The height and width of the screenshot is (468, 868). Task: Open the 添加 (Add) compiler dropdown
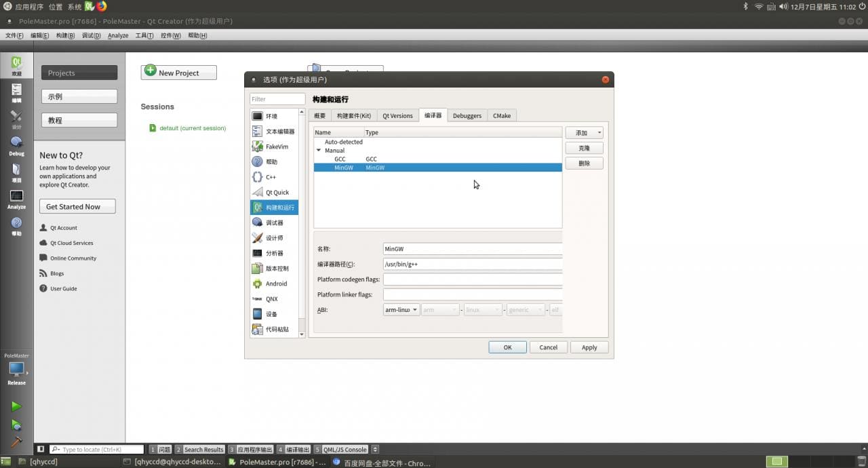[584, 133]
